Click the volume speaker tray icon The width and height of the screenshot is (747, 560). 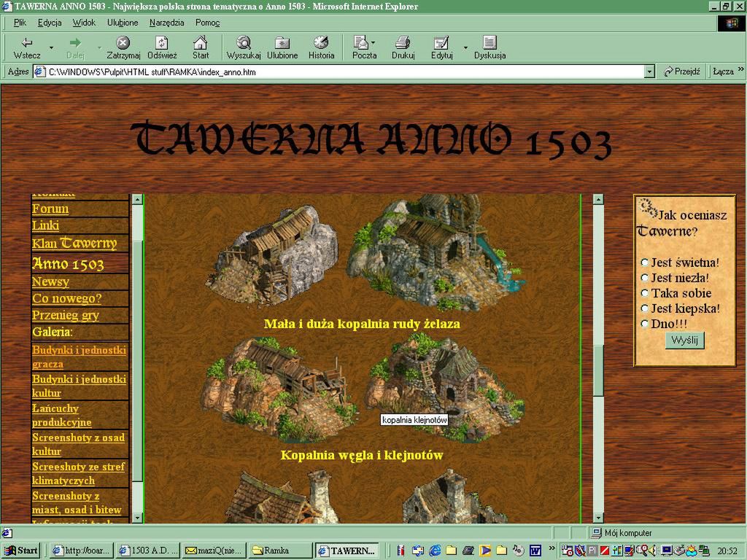coord(653,551)
